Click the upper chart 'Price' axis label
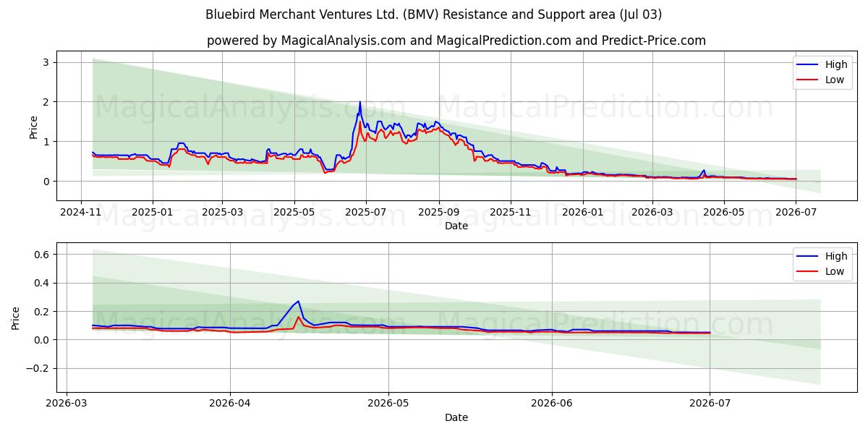 33,125
